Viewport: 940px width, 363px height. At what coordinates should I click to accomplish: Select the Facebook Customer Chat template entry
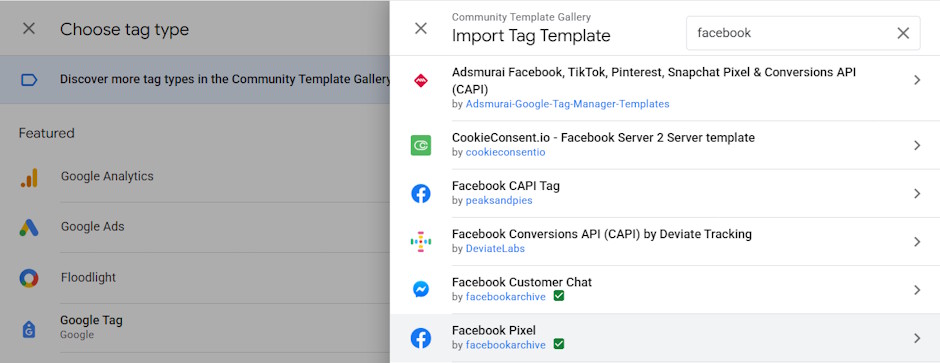click(665, 290)
